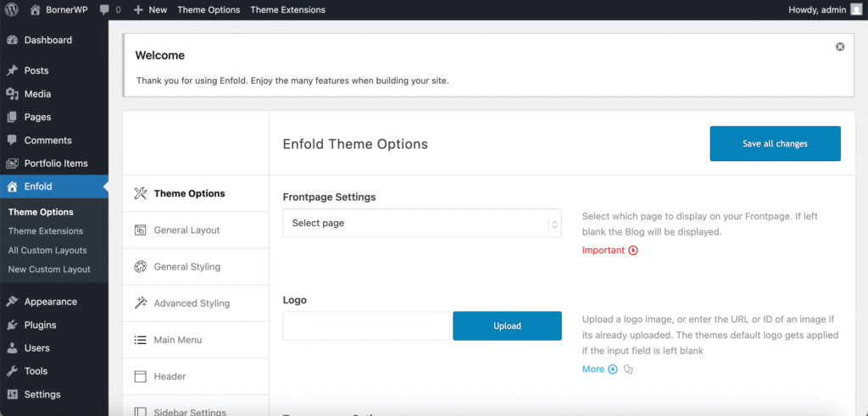This screenshot has height=416, width=868.
Task: Click the admin avatar icon
Action: pos(856,9)
